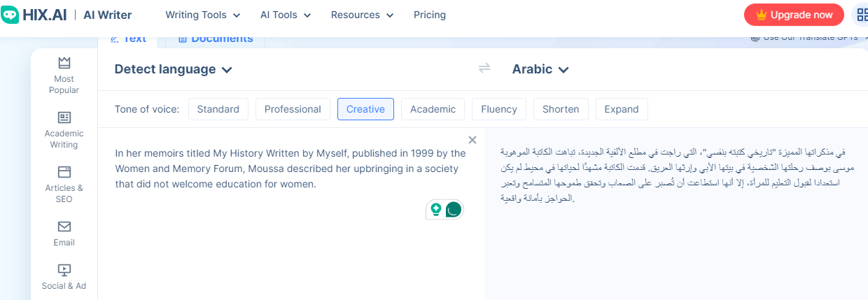The width and height of the screenshot is (868, 300).
Task: Click inside the source text input area
Action: tap(290, 210)
